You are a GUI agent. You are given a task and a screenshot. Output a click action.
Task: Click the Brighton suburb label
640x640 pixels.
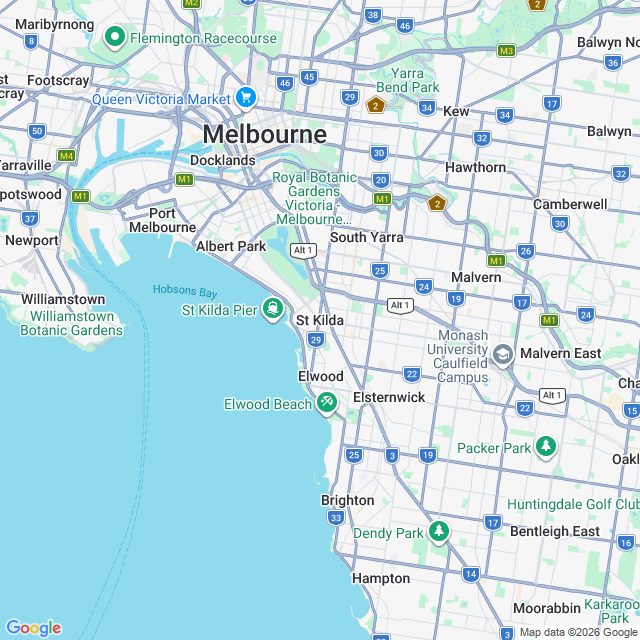348,500
